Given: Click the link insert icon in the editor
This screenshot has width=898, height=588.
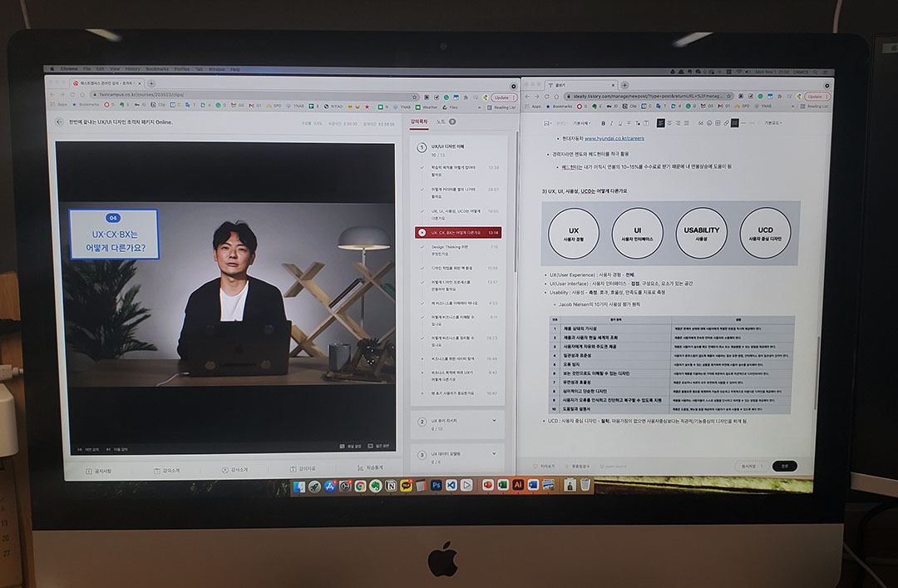Looking at the screenshot, I should 726,122.
